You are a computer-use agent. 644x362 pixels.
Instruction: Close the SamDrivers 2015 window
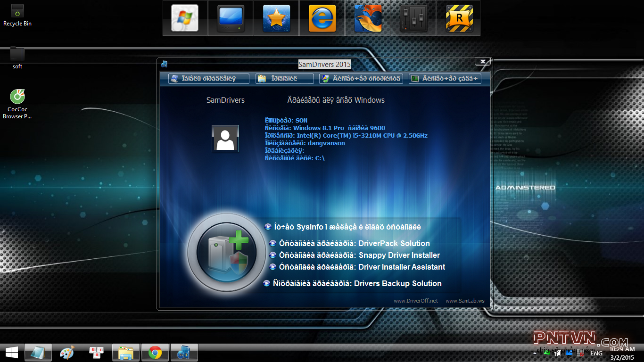pos(483,62)
